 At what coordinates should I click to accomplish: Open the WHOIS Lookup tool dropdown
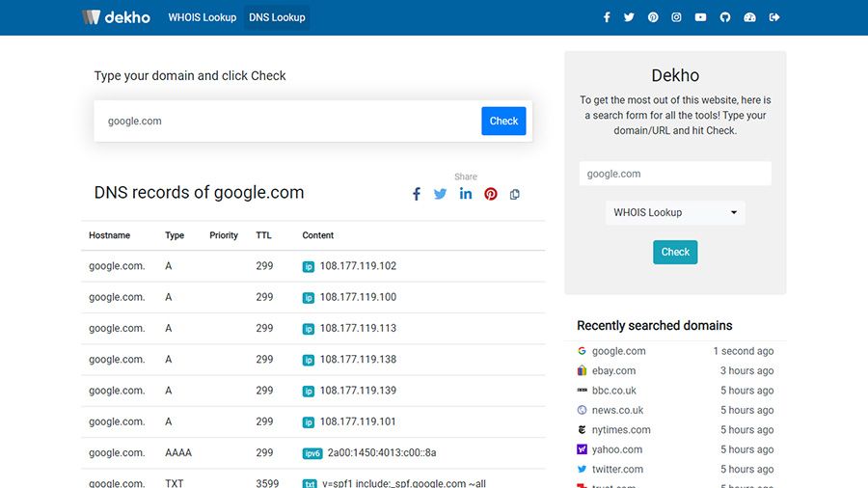point(675,212)
